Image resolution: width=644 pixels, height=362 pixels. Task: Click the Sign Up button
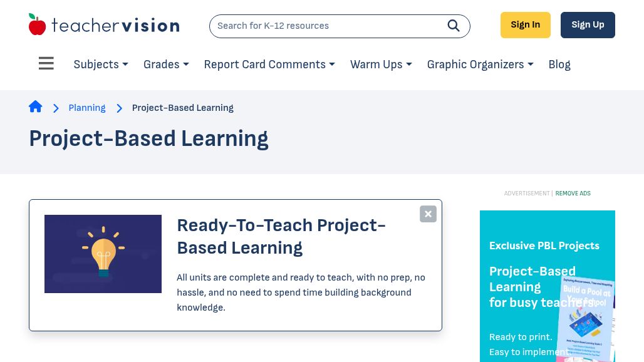588,25
